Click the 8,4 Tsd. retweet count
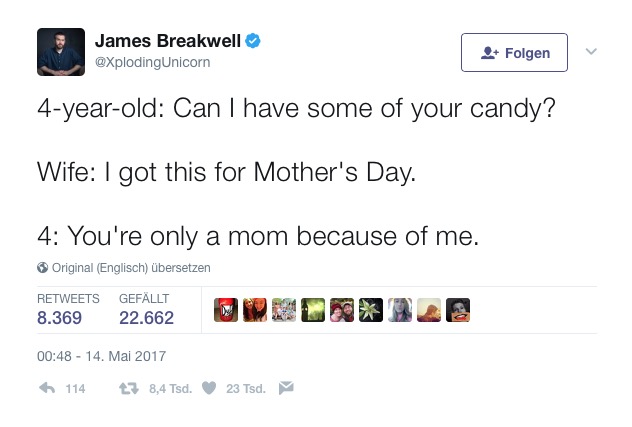Image resolution: width=632 pixels, height=427 pixels. 169,389
